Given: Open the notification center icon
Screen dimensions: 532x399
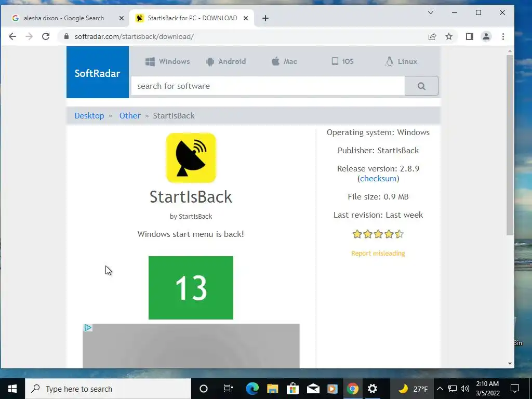Looking at the screenshot, I should click(x=515, y=389).
